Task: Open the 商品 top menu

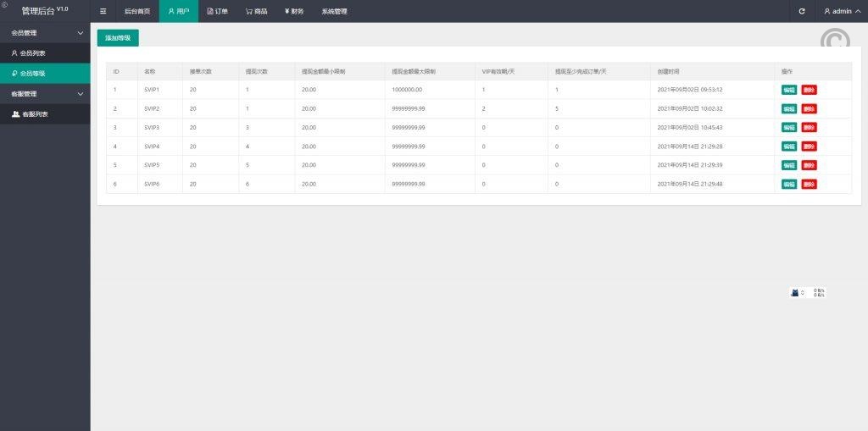Action: (x=256, y=11)
